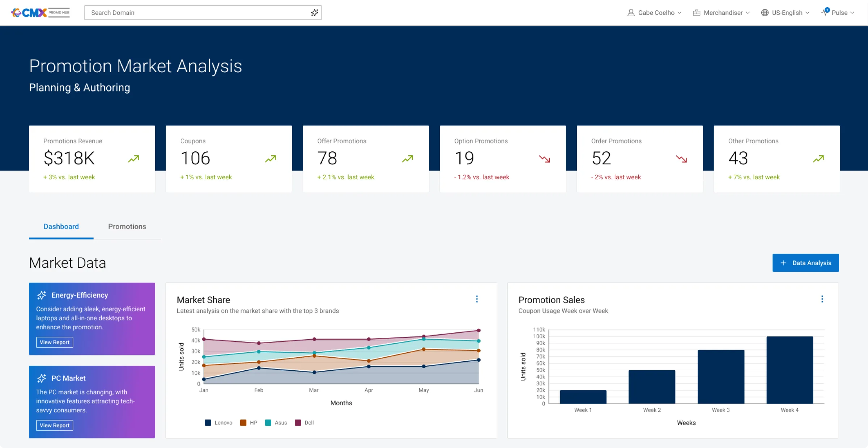Click the Pulse notification icon

(825, 12)
